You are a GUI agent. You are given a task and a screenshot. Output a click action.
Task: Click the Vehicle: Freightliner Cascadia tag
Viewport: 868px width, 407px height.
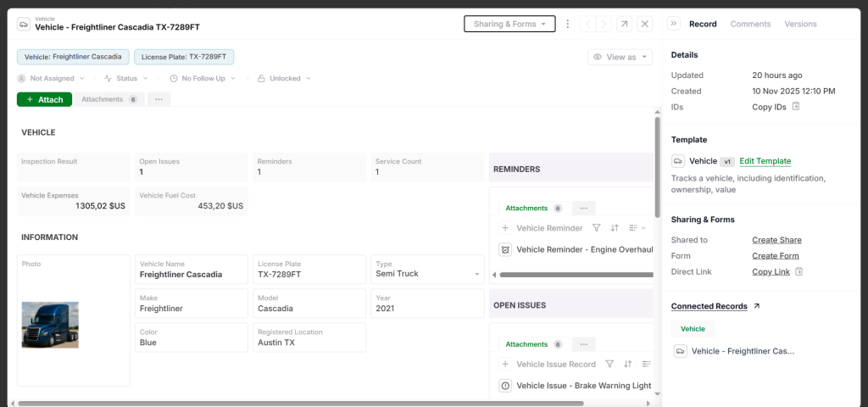[x=73, y=57]
